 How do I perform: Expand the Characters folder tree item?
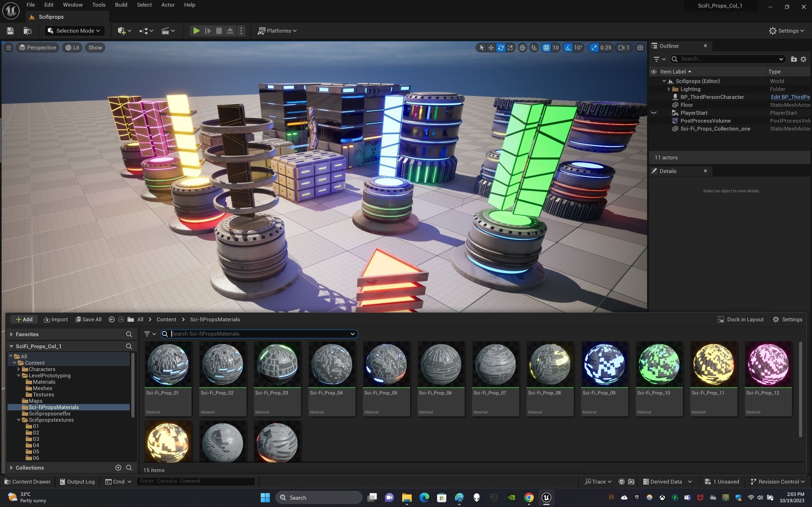click(19, 369)
